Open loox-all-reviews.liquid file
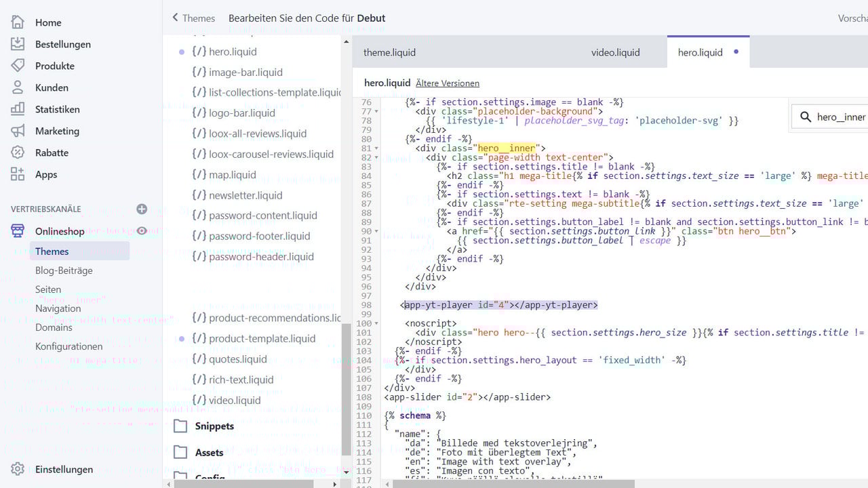Viewport: 868px width, 488px height. coord(258,134)
